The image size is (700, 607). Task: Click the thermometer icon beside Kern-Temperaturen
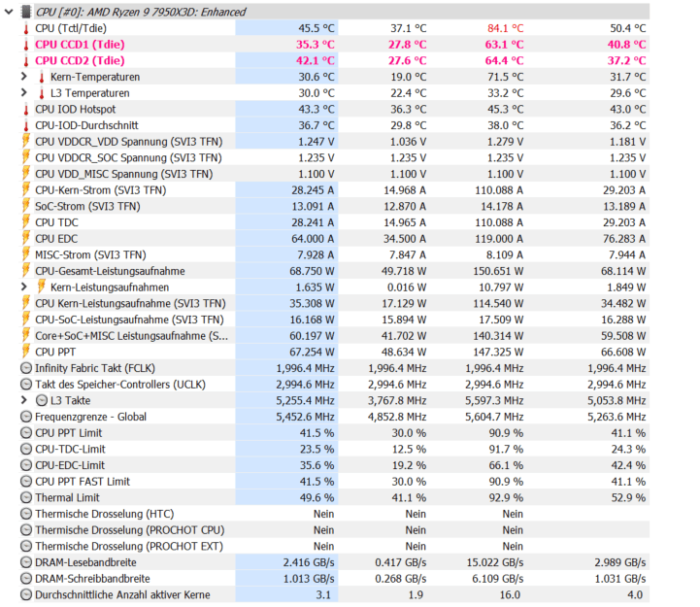[42, 78]
